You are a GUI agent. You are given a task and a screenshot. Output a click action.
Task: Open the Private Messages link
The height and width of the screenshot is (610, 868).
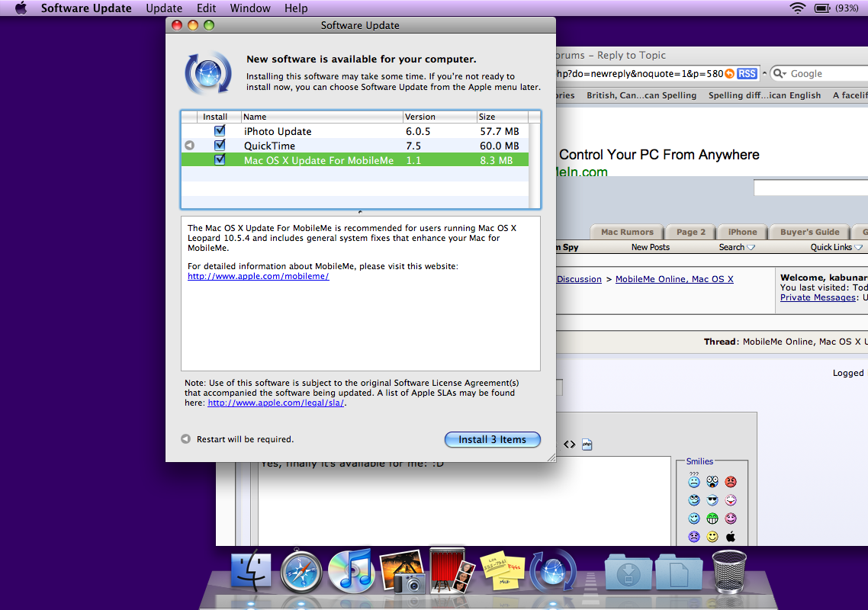point(818,297)
